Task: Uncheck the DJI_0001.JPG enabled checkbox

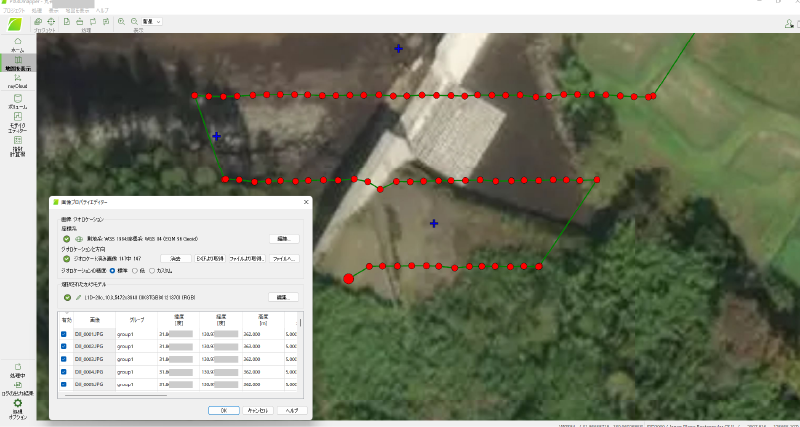Action: click(x=64, y=334)
